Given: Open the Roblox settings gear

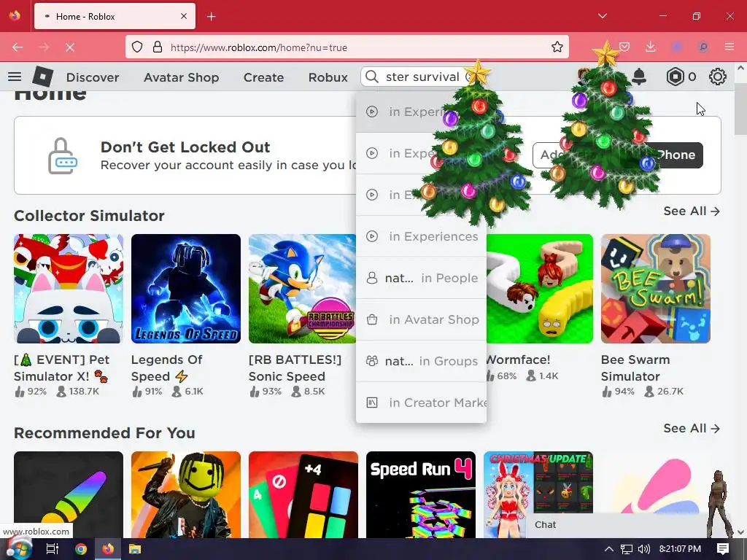Looking at the screenshot, I should coord(718,77).
